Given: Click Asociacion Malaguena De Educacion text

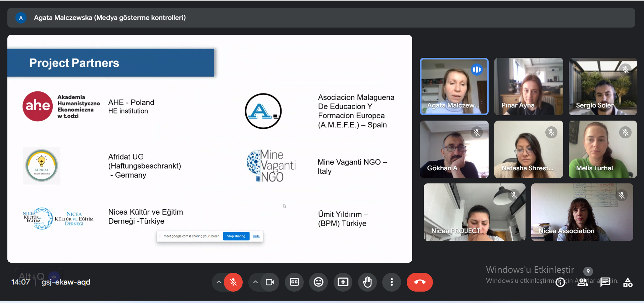Looking at the screenshot, I should point(356,111).
